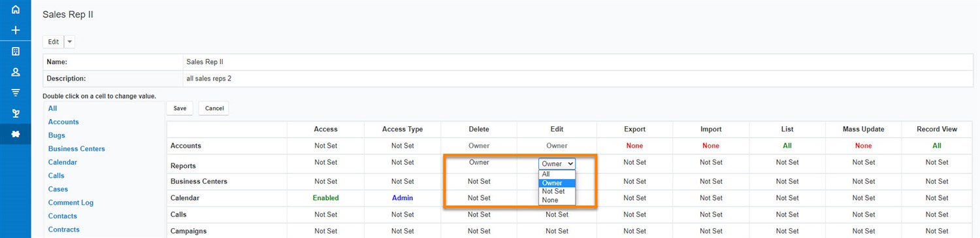Click Calls Record View cell Not Set
This screenshot has width=980, height=238.
[x=937, y=214]
